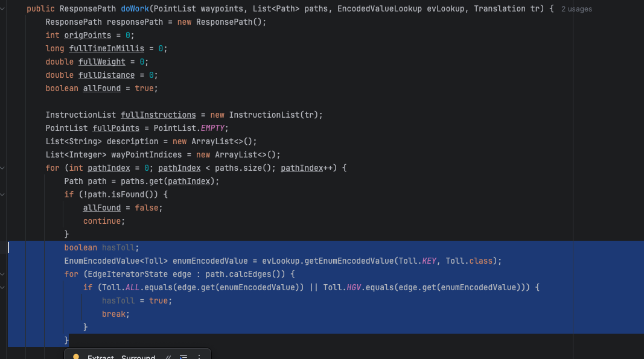Click the reformat code icon in floating toolbar

[x=183, y=357]
